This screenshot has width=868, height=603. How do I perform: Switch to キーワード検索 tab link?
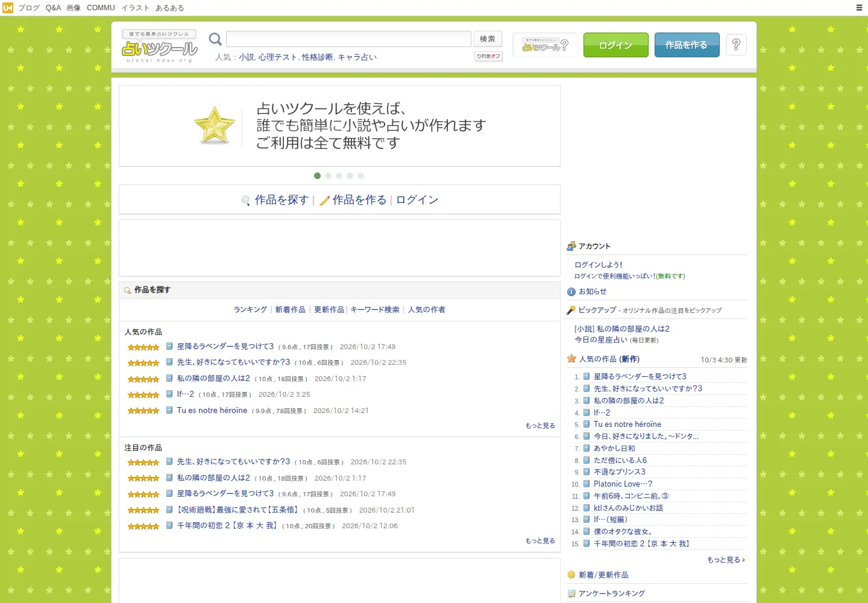[x=375, y=309]
